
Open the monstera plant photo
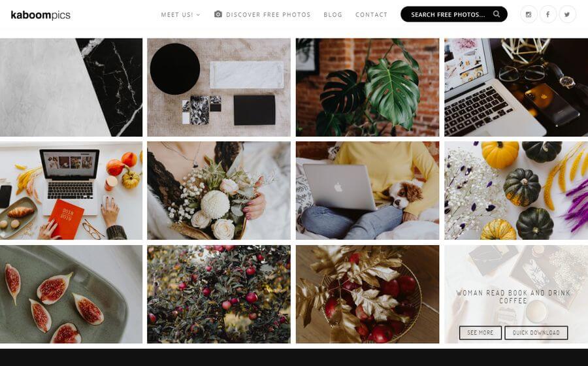[x=367, y=88]
